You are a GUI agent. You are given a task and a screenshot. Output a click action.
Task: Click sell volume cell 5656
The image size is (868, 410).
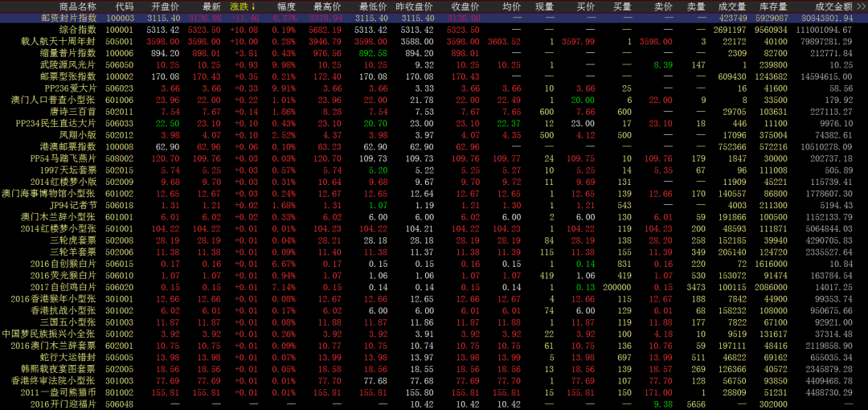tap(696, 404)
